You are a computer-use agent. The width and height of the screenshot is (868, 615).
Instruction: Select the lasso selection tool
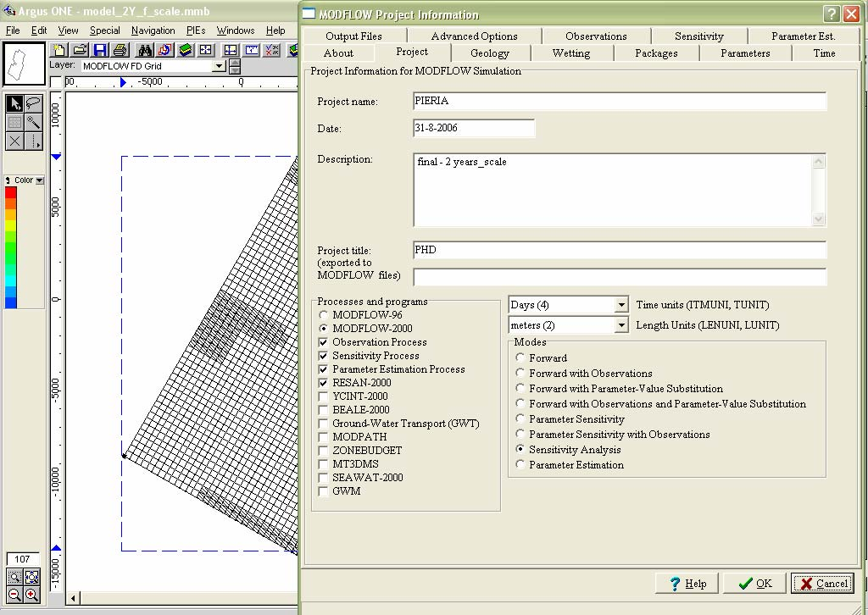[x=33, y=103]
